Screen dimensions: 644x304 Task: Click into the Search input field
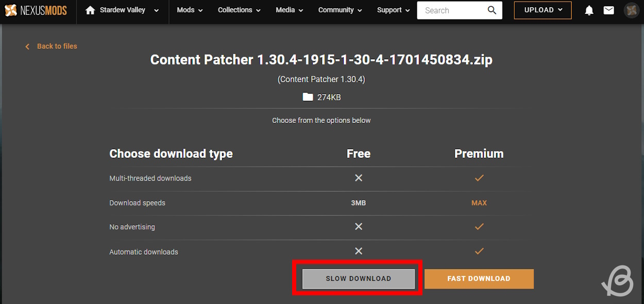click(x=451, y=10)
